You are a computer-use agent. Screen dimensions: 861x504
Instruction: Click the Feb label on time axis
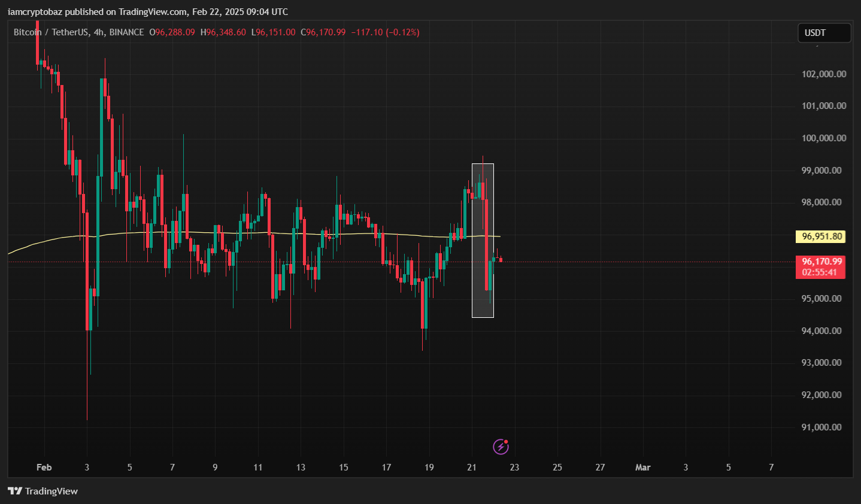tap(44, 467)
